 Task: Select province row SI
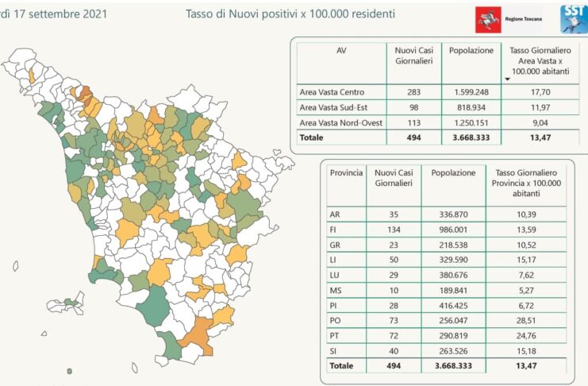click(446, 351)
